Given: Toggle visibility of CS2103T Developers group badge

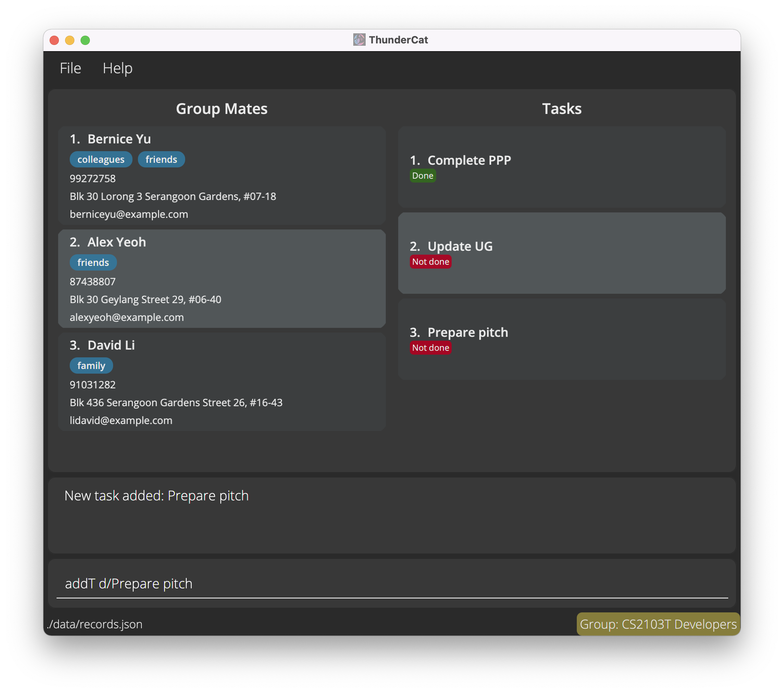Looking at the screenshot, I should click(x=658, y=624).
